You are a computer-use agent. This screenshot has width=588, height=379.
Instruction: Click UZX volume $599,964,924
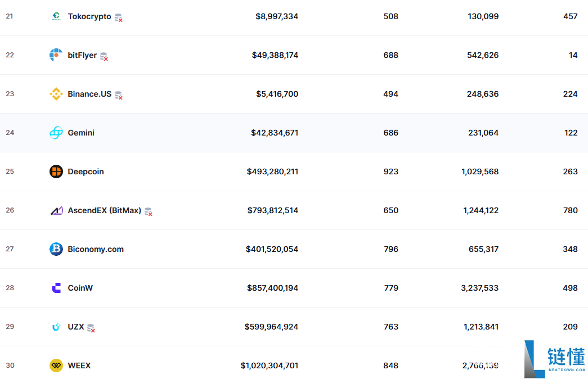[272, 327]
